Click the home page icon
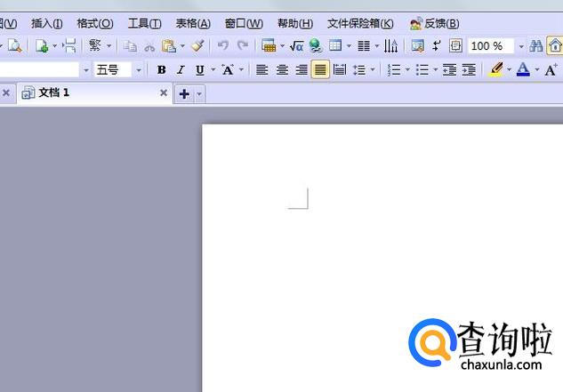This screenshot has width=563, height=392. coord(555,45)
